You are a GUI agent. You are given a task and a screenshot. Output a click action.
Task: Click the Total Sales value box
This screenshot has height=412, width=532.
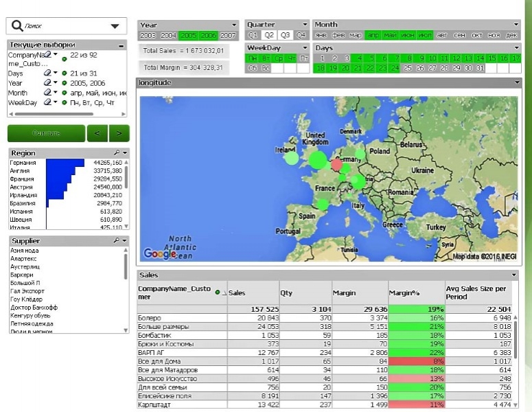pyautogui.click(x=183, y=51)
